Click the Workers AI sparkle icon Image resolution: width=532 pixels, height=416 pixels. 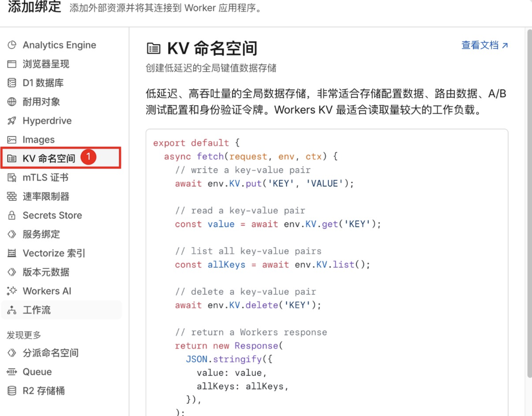click(x=12, y=291)
